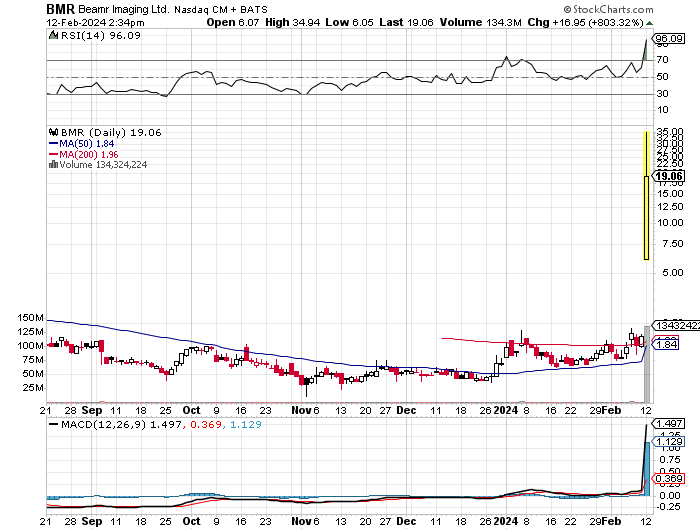This screenshot has width=700, height=530.
Task: Click the 96.09 RSI value tag on axis
Action: coord(669,39)
